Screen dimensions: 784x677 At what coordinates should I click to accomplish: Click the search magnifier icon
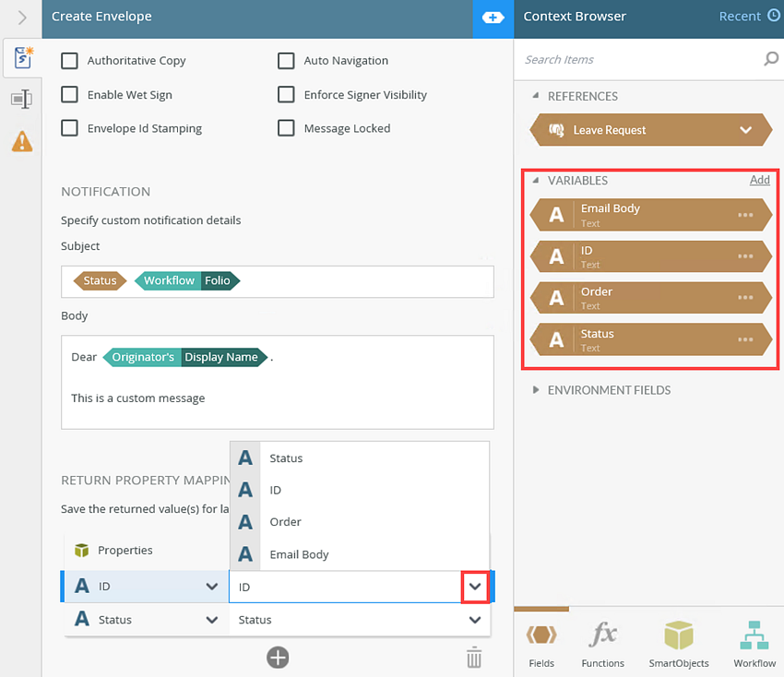tap(771, 59)
